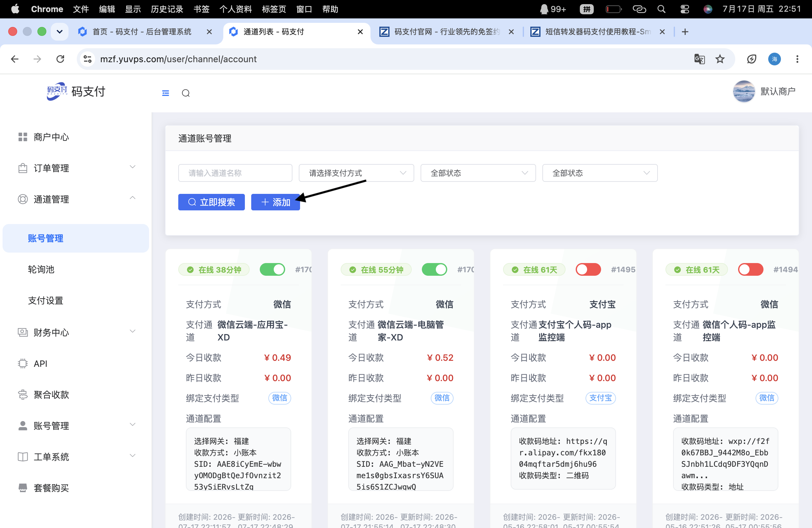Open Chrome 历史记录 menu
Viewport: 812px width, 528px height.
[167, 9]
